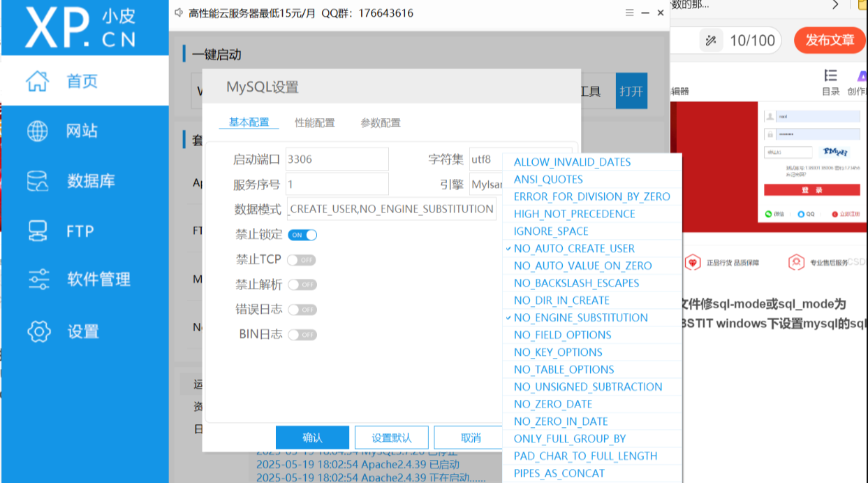
Task: Open the hamburger menu icon in title bar
Action: click(x=629, y=13)
